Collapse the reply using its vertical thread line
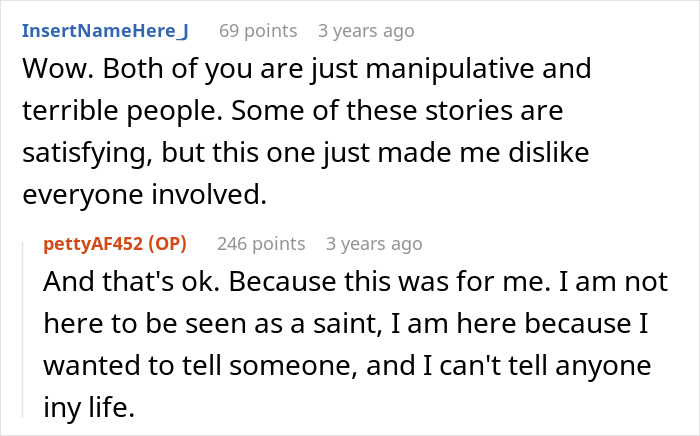The height and width of the screenshot is (436, 700). point(23,330)
